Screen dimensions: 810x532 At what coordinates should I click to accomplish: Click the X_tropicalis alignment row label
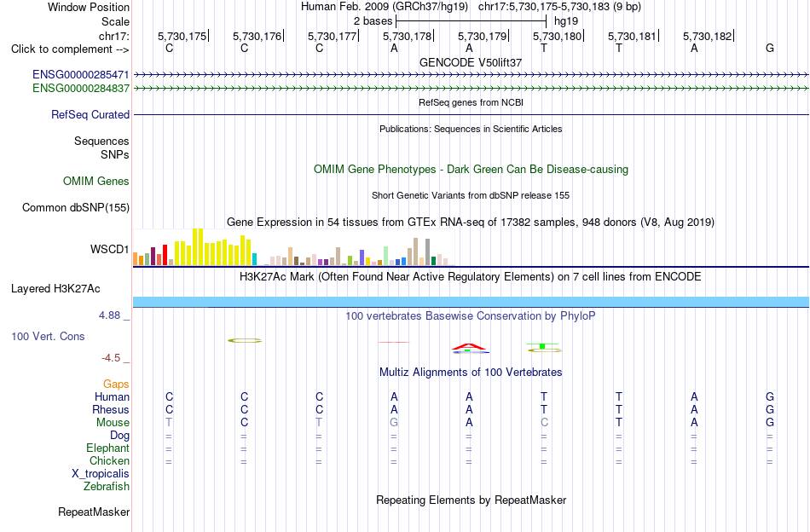(101, 474)
